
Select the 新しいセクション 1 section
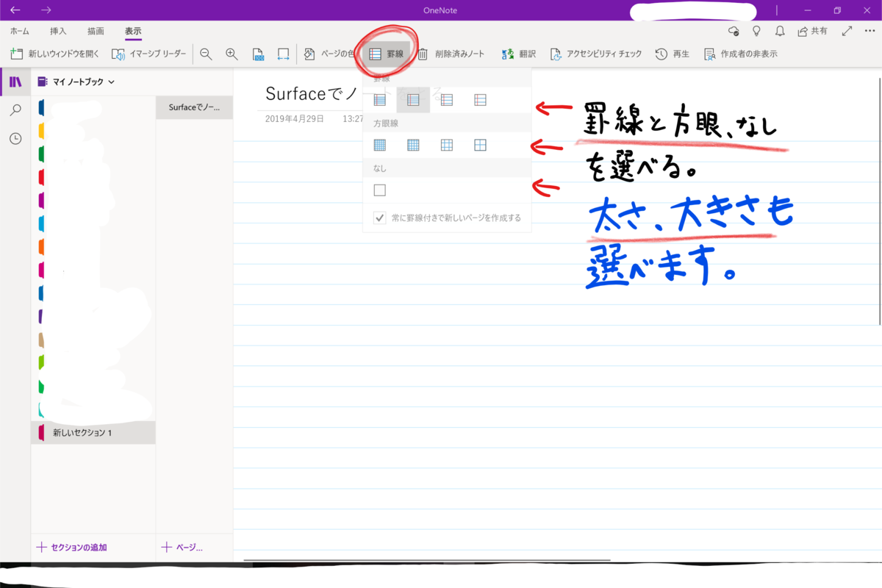[93, 433]
